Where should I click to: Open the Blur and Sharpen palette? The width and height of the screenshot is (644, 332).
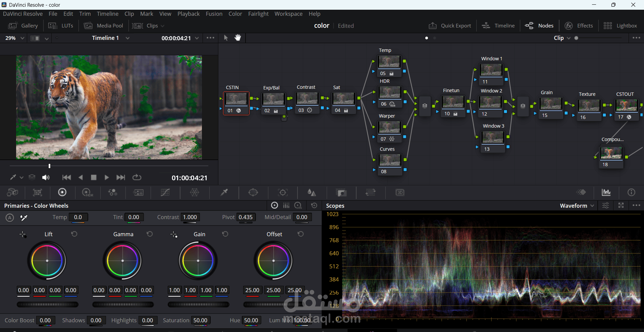click(x=312, y=193)
